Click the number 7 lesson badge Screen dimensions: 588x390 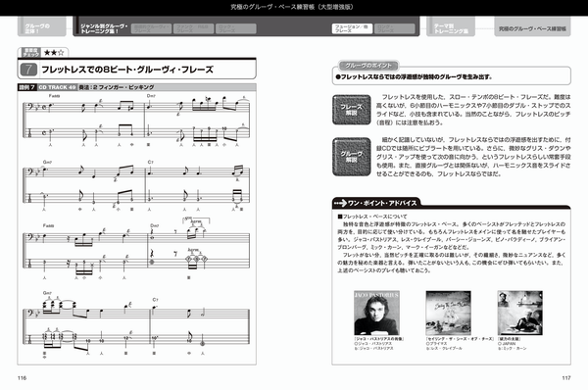(x=28, y=70)
